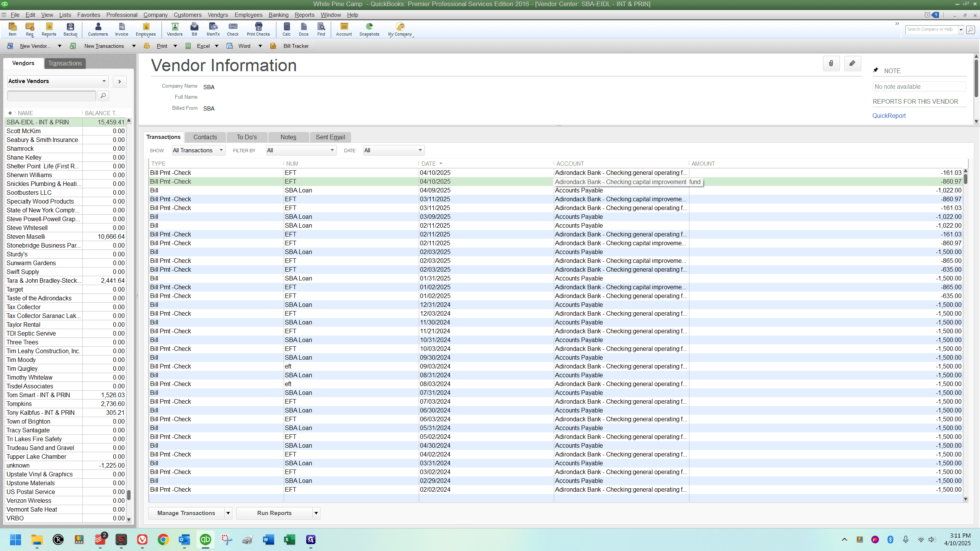Expand the vendor list panel arrow
Image resolution: width=980 pixels, height=551 pixels.
[119, 82]
